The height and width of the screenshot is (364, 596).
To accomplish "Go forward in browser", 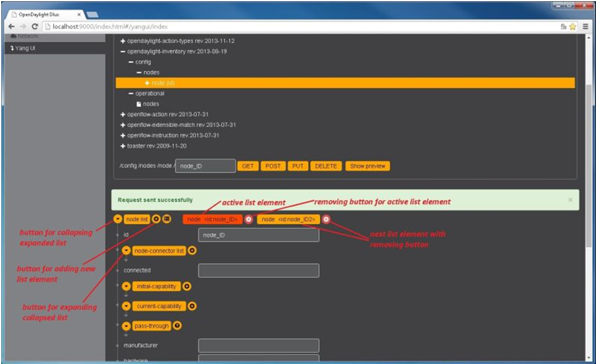I will tap(23, 26).
